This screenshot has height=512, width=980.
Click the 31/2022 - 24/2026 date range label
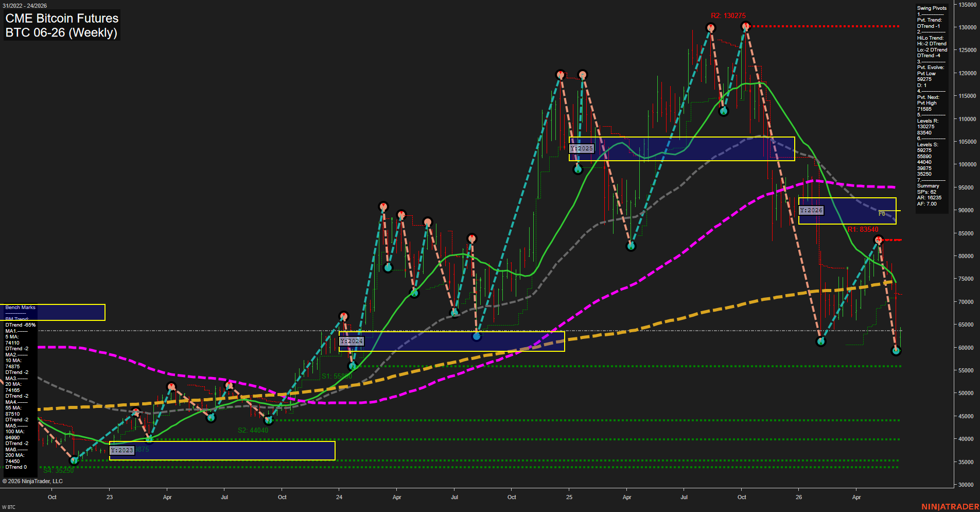pos(25,6)
